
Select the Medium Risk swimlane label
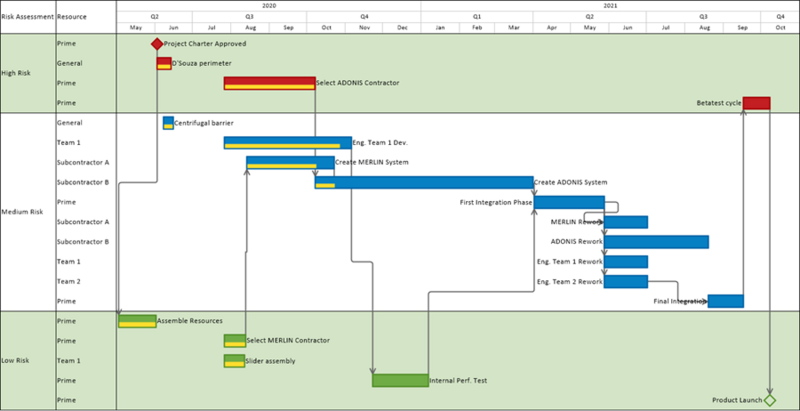22,212
